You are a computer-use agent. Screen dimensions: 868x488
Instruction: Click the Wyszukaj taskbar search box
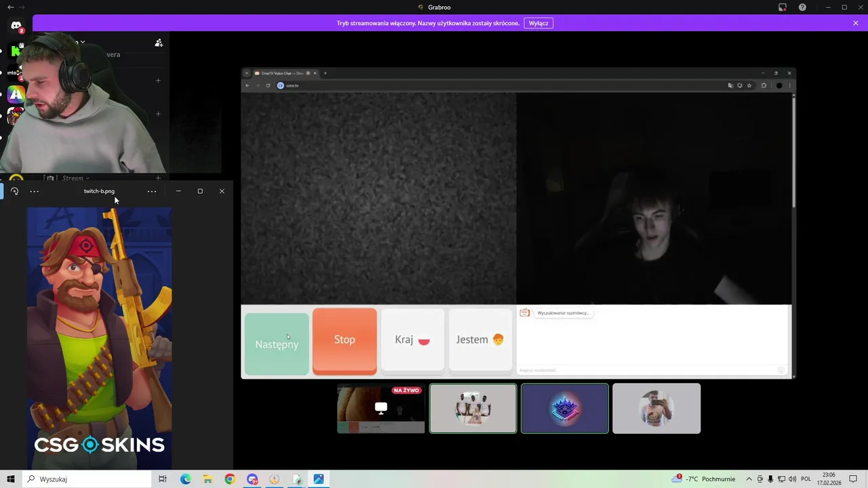pos(87,479)
